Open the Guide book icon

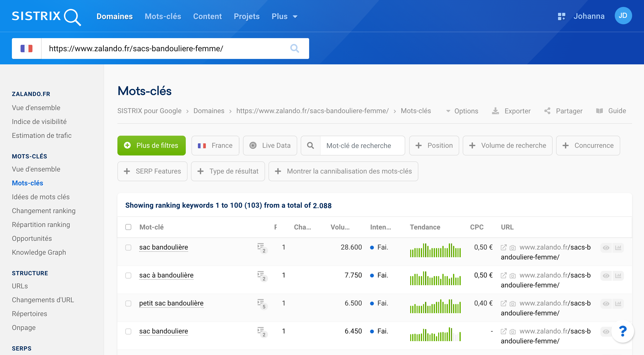[599, 111]
